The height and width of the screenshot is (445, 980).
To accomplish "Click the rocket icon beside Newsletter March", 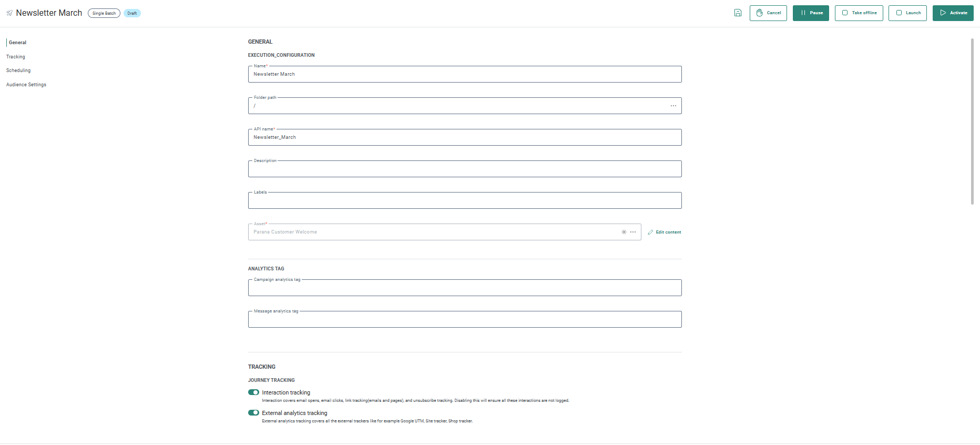I will 9,13.
